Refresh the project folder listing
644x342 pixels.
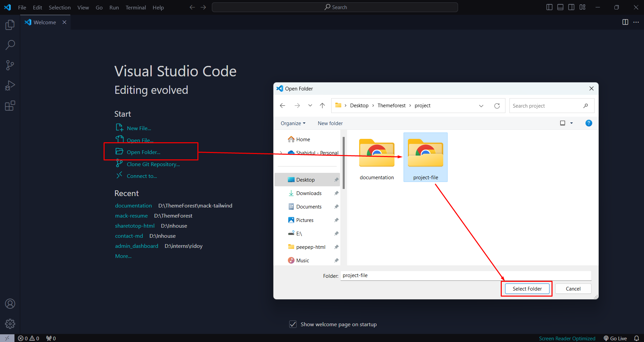(x=497, y=106)
